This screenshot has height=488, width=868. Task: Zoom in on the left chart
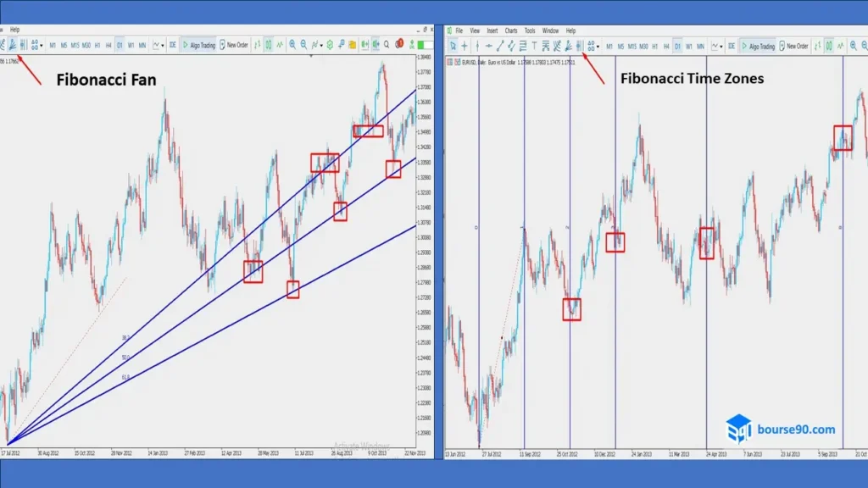click(x=292, y=45)
